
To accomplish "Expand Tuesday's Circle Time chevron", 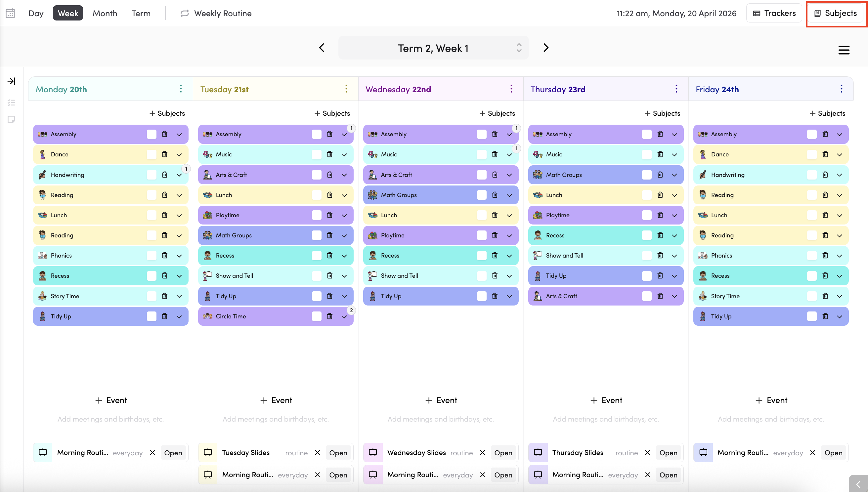I will pos(344,317).
